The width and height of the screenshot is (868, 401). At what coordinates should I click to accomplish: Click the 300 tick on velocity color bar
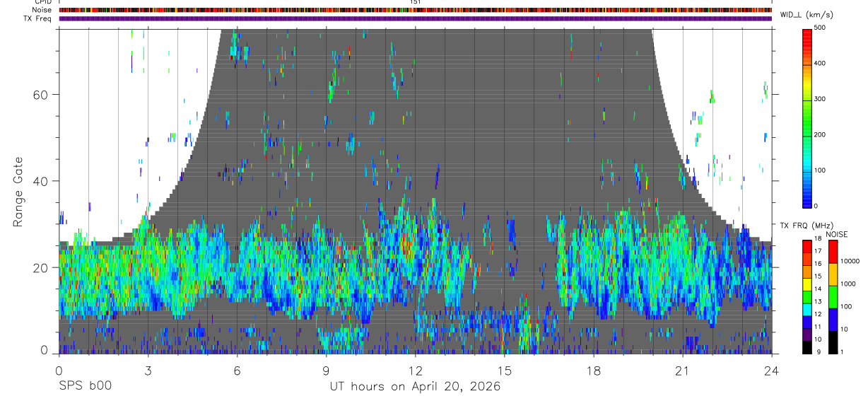tap(821, 99)
